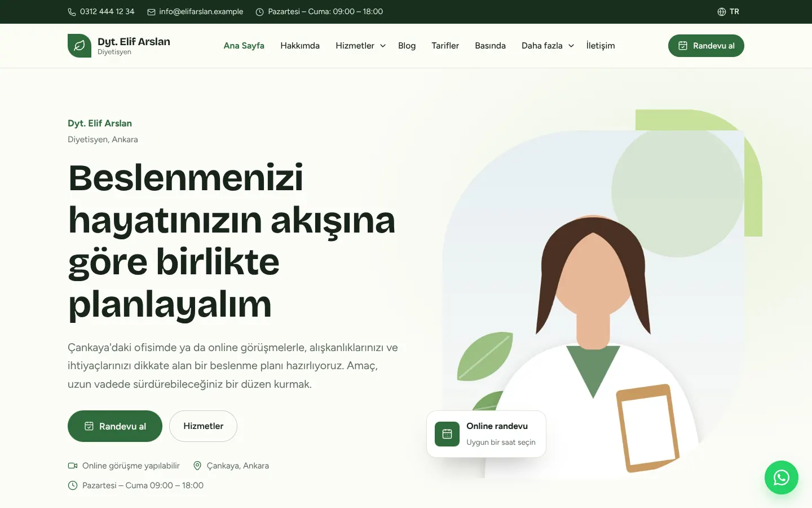
Task: Click the envelope email icon
Action: click(151, 12)
